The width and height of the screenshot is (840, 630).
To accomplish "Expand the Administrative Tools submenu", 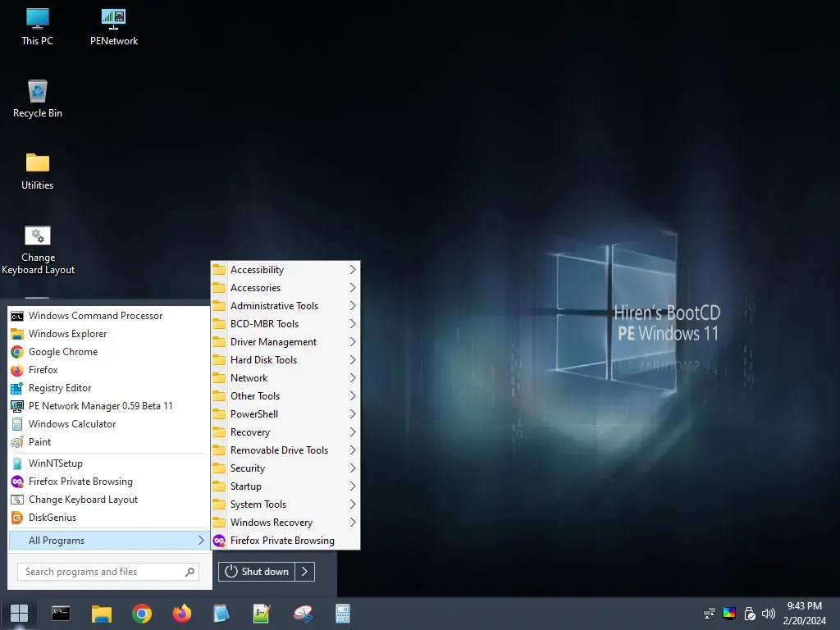I will point(285,306).
